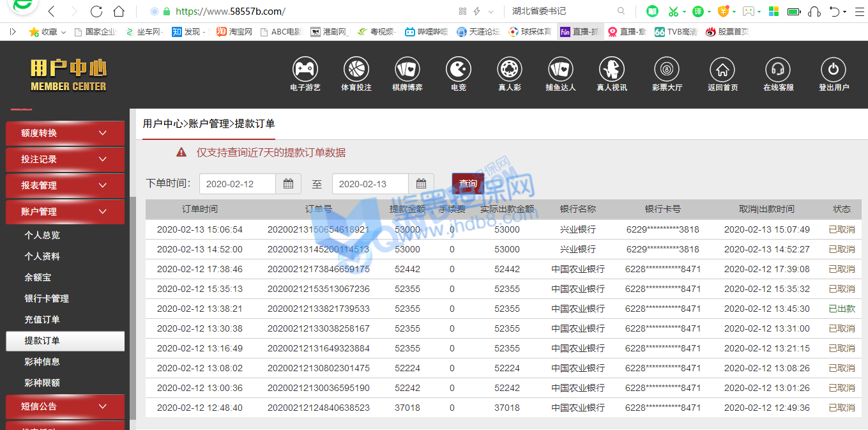The image size is (868, 430).
Task: Open the 电子游艺 game controller icon
Action: pyautogui.click(x=305, y=69)
